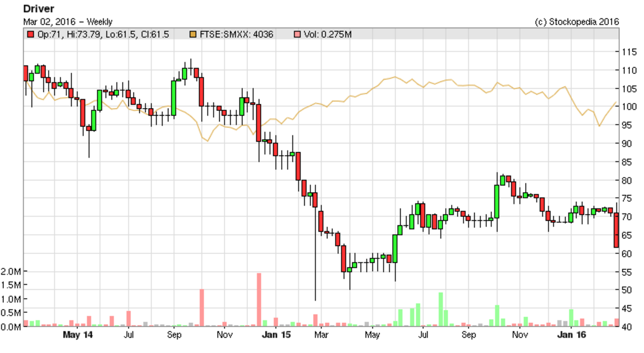
Task: Click the "May 14" x-axis label
Action: (77, 335)
